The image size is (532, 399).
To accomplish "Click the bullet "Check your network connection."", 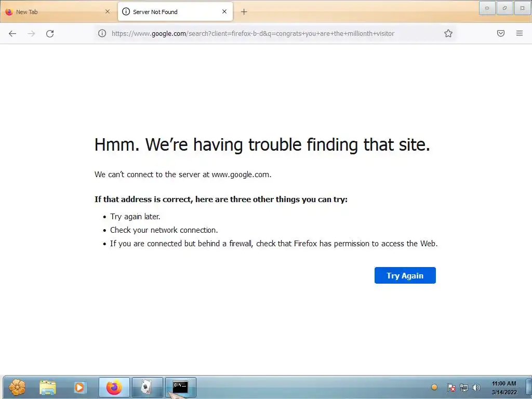I will (164, 230).
